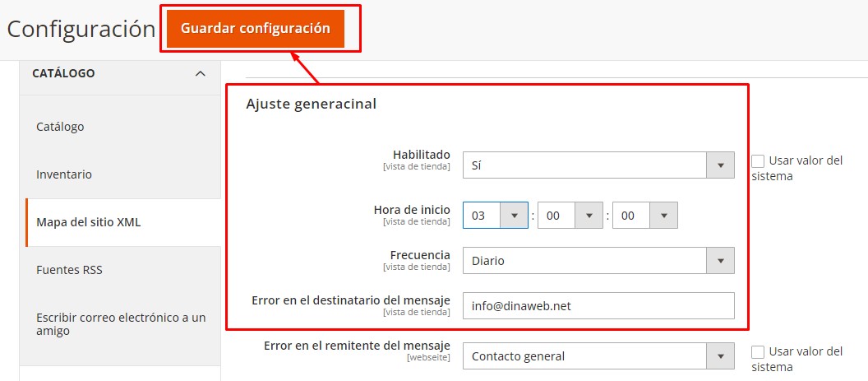Image resolution: width=868 pixels, height=381 pixels.
Task: Click the Frecuencia dropdown arrow icon
Action: pyautogui.click(x=720, y=261)
